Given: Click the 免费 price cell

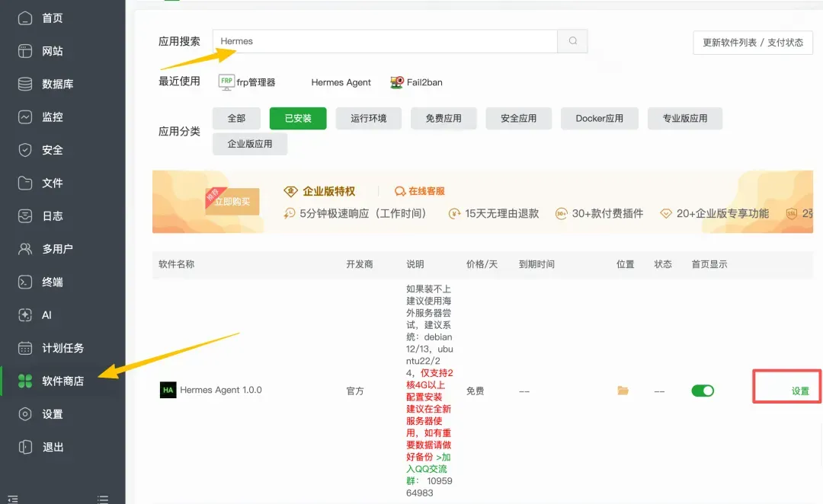Looking at the screenshot, I should 475,391.
